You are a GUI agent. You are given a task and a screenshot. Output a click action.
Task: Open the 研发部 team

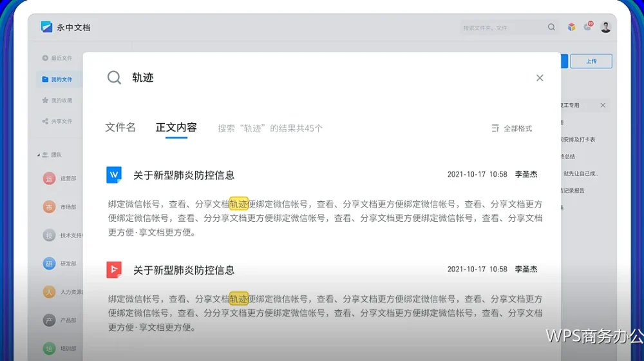coord(59,264)
